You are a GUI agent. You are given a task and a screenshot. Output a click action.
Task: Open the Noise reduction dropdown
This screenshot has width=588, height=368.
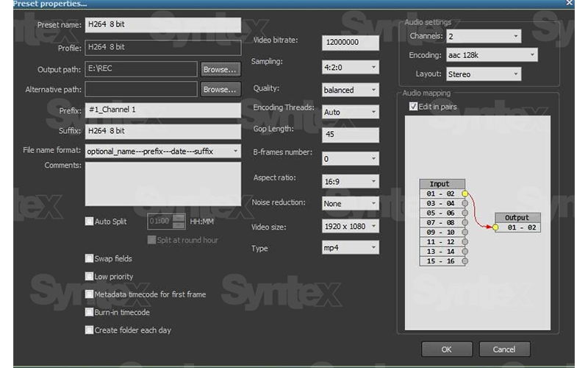tap(351, 204)
